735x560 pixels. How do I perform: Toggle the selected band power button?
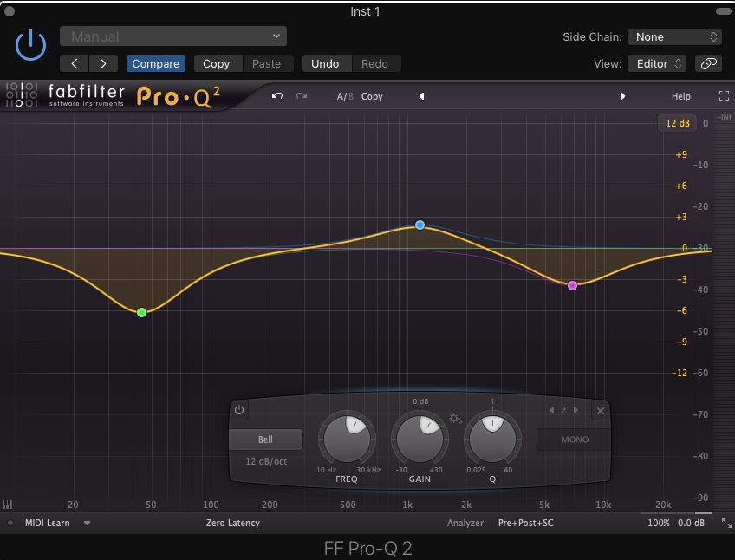pyautogui.click(x=239, y=410)
